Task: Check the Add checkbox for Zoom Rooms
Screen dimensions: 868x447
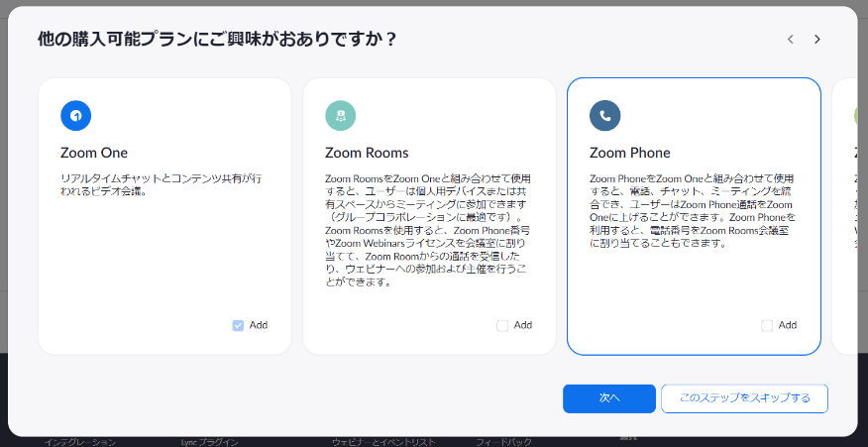Action: coord(502,325)
